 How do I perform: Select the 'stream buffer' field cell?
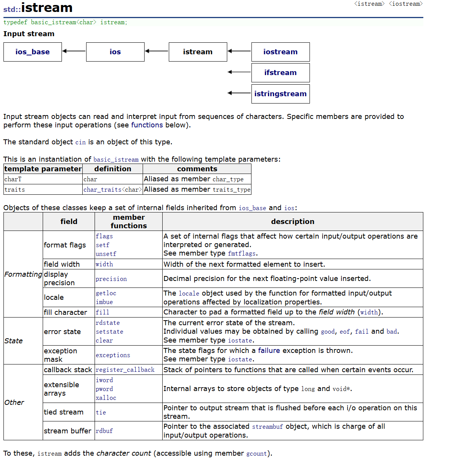tap(69, 431)
